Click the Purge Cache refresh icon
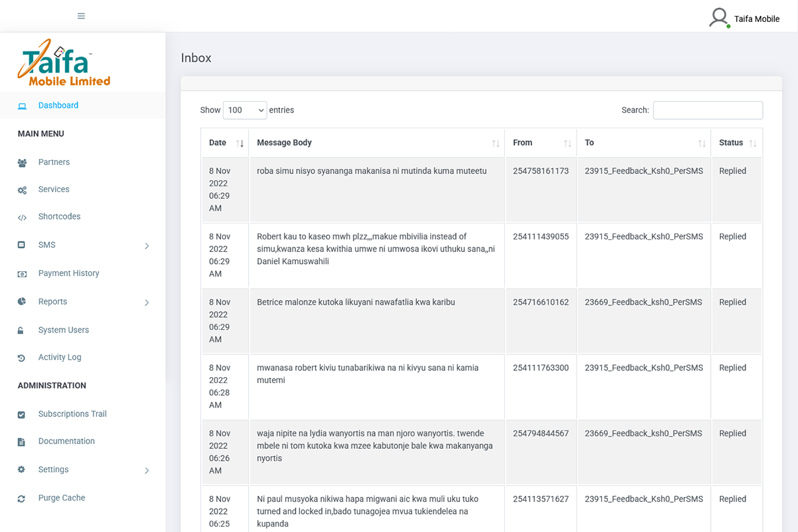Viewport: 798px width, 532px height. click(22, 499)
